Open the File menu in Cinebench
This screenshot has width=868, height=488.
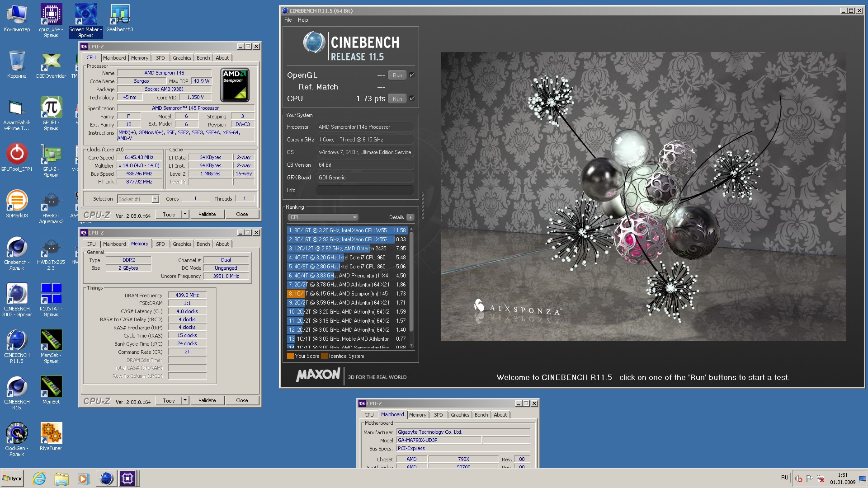(x=288, y=20)
